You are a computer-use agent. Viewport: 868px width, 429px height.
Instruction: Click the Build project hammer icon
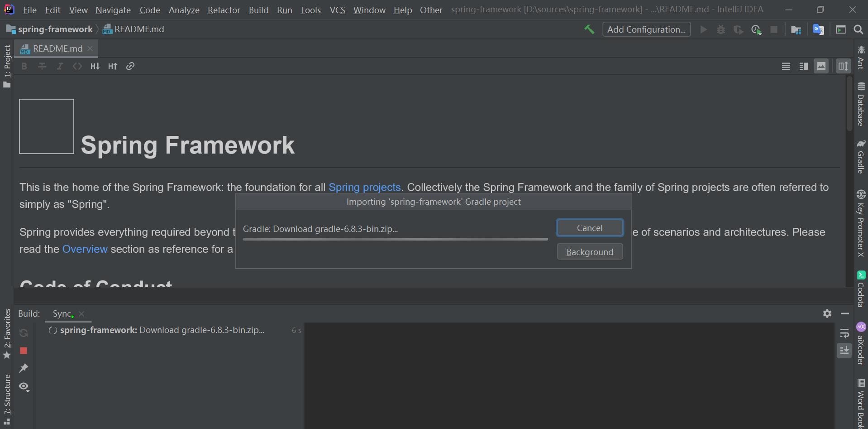tap(589, 29)
